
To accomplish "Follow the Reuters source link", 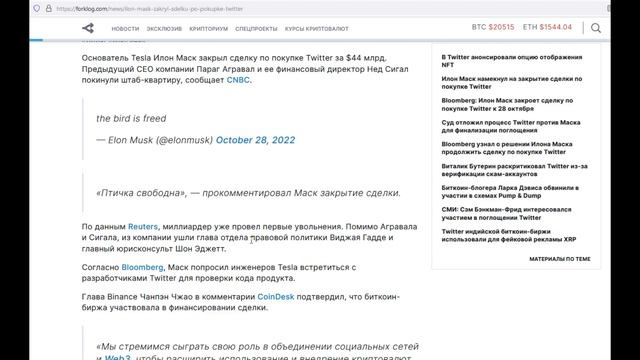I will point(143,227).
